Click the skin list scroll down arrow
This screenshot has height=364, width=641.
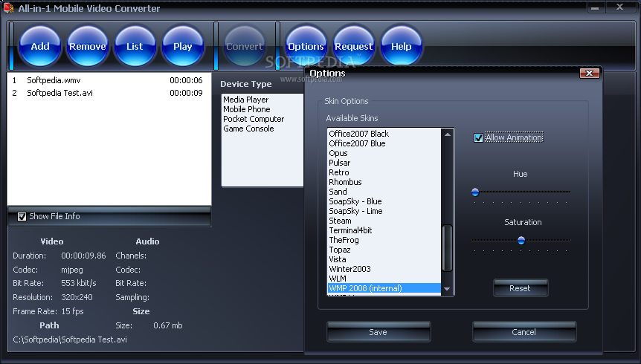tap(447, 289)
